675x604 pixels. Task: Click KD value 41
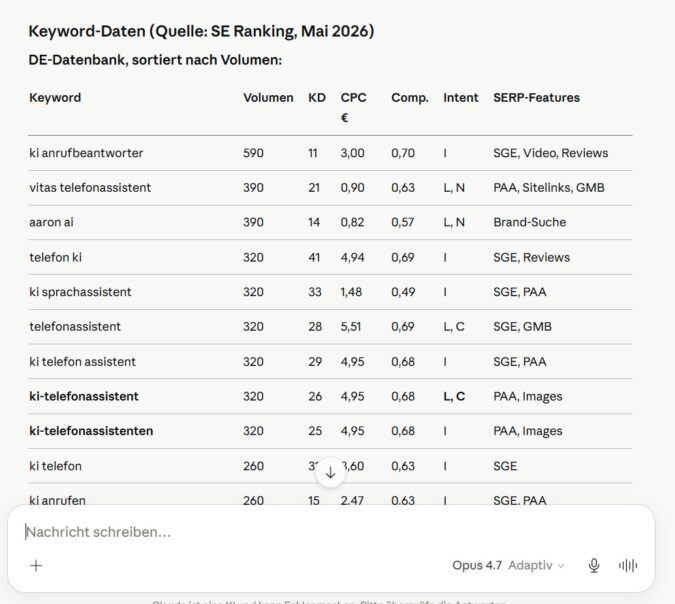pos(314,257)
